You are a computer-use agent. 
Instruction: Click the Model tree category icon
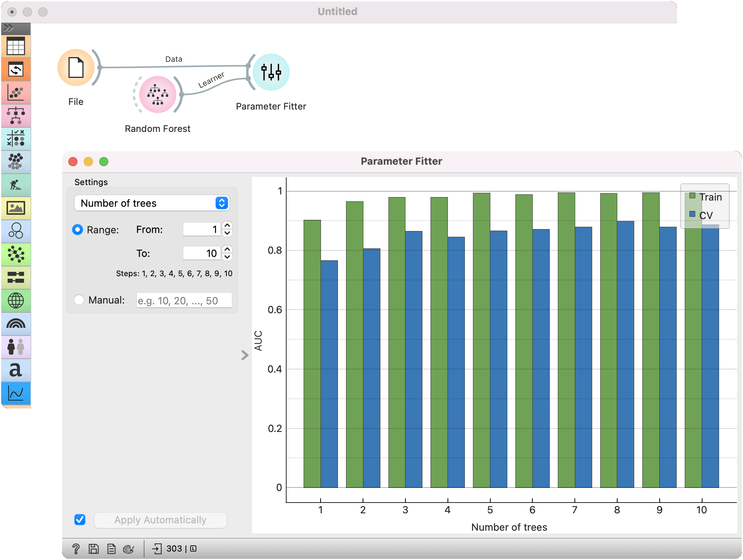click(16, 116)
